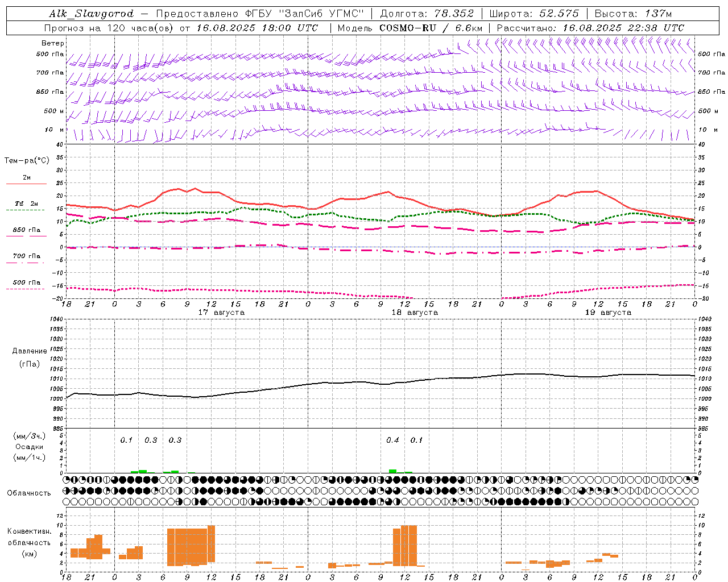Click the '700 гПа' dash-dot legend entry
Screen dimensions: 728x582
pyautogui.click(x=27, y=256)
